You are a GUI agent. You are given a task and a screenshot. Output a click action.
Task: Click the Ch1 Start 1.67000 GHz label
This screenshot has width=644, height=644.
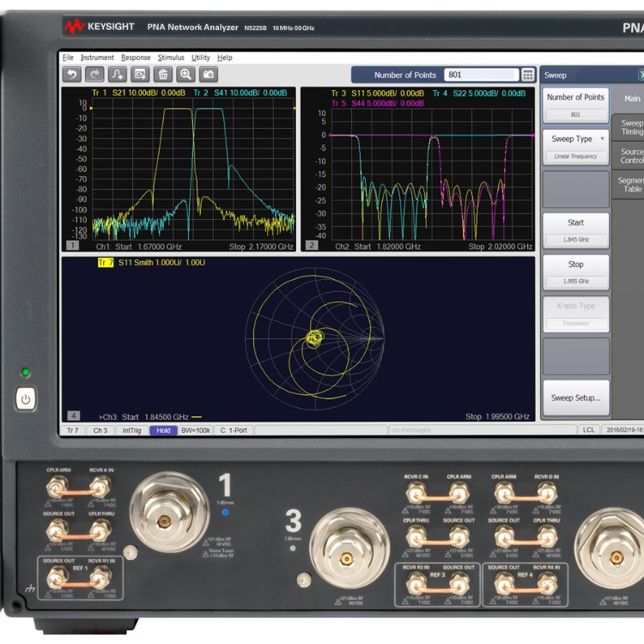coord(139,246)
